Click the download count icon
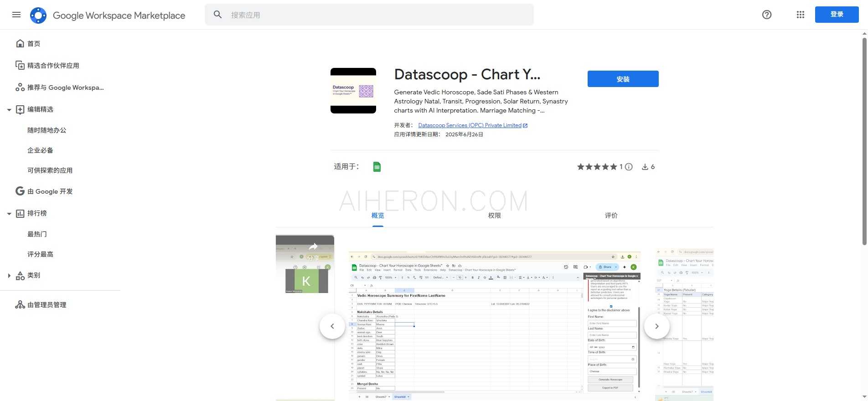The width and height of the screenshot is (868, 401). point(645,167)
